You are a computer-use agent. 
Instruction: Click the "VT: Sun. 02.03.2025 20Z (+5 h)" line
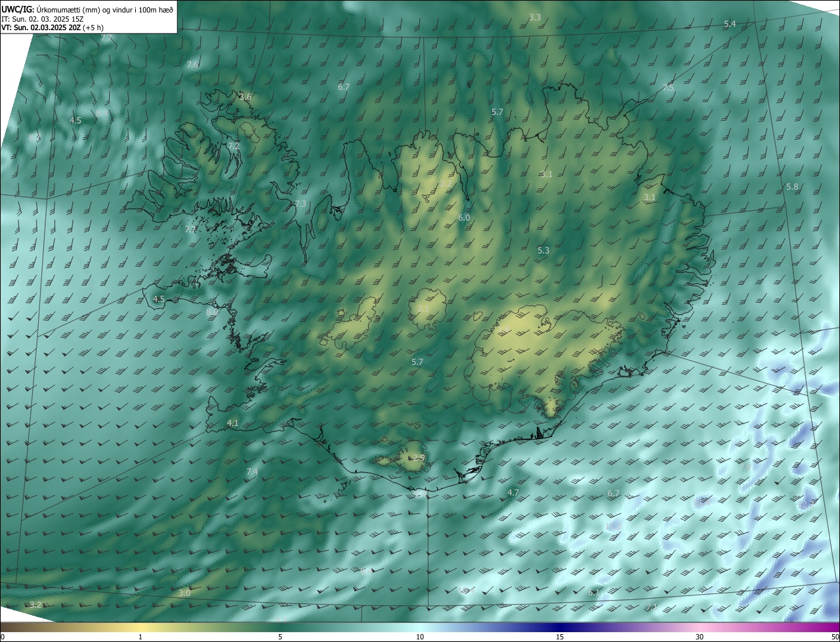pyautogui.click(x=52, y=28)
